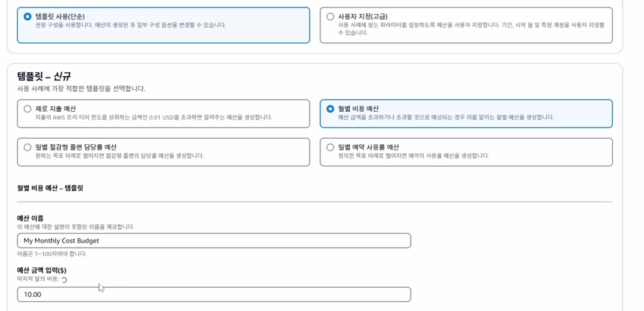
Task: Click the 템플릿 사용(단순) card description
Action: (131, 25)
